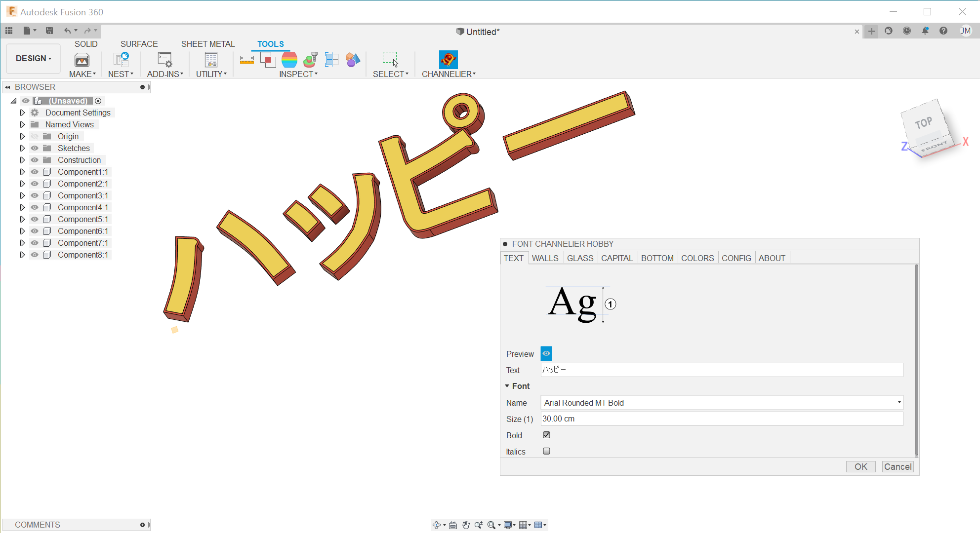Hide Component3:1 with eye icon
Viewport: 980px width, 533px height.
[x=35, y=195]
